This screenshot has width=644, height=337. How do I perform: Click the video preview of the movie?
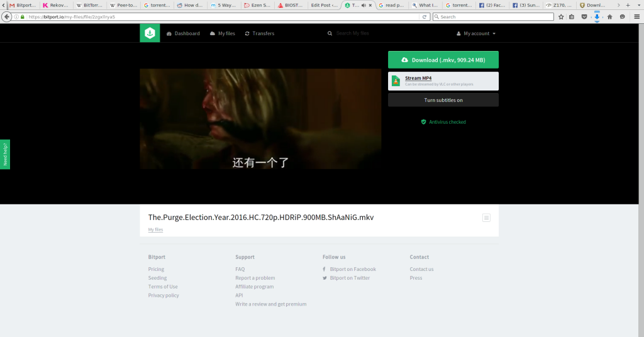(x=260, y=119)
